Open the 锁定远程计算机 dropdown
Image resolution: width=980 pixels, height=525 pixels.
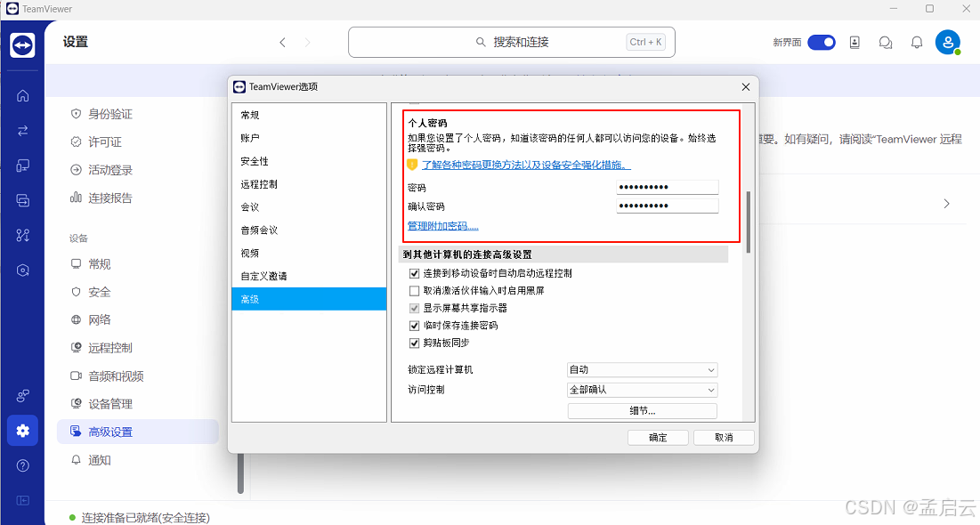[642, 370]
